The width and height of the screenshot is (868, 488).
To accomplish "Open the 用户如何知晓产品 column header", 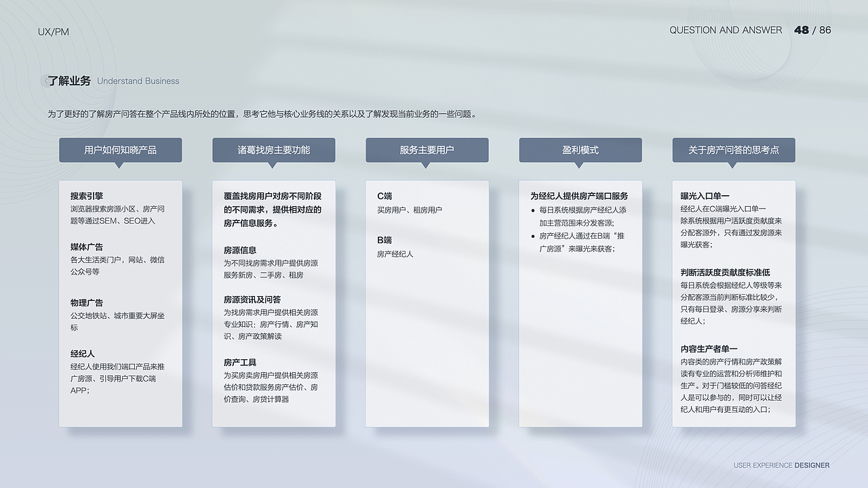I will [x=120, y=150].
